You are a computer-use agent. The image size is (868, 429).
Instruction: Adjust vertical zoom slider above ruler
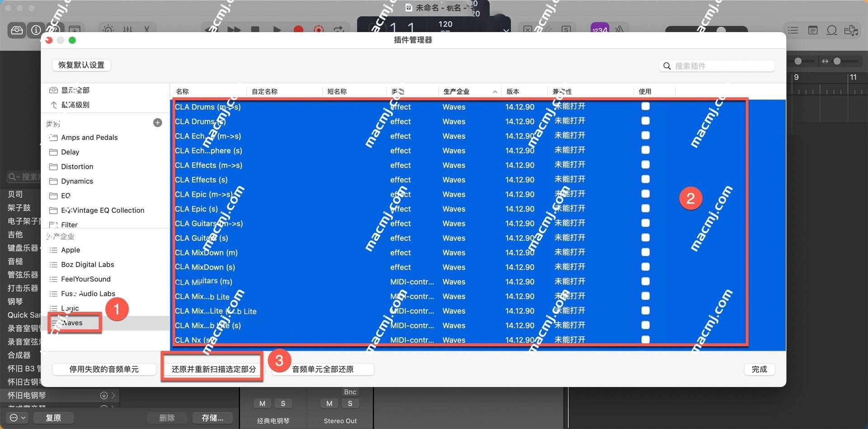pos(802,61)
